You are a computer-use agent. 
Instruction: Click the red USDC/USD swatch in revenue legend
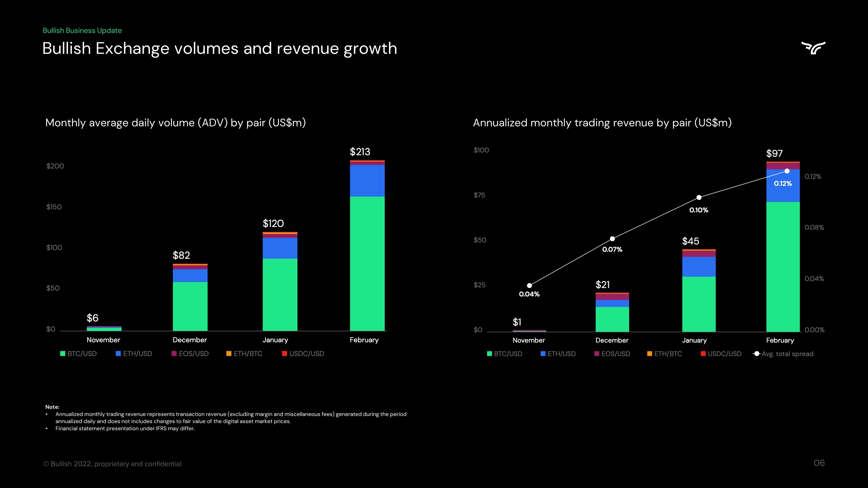click(703, 354)
